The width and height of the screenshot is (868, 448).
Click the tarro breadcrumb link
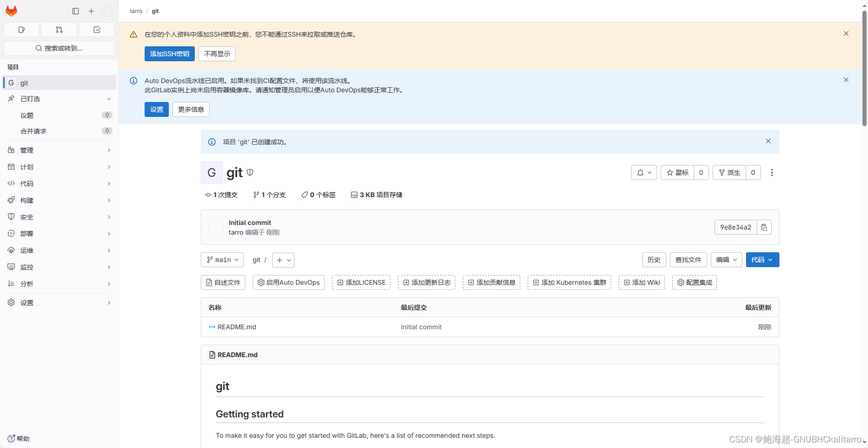click(136, 11)
